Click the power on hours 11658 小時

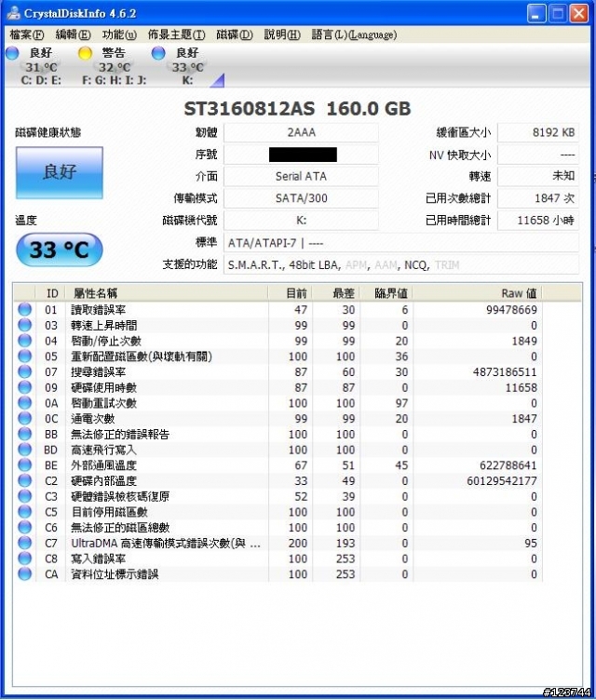click(538, 220)
